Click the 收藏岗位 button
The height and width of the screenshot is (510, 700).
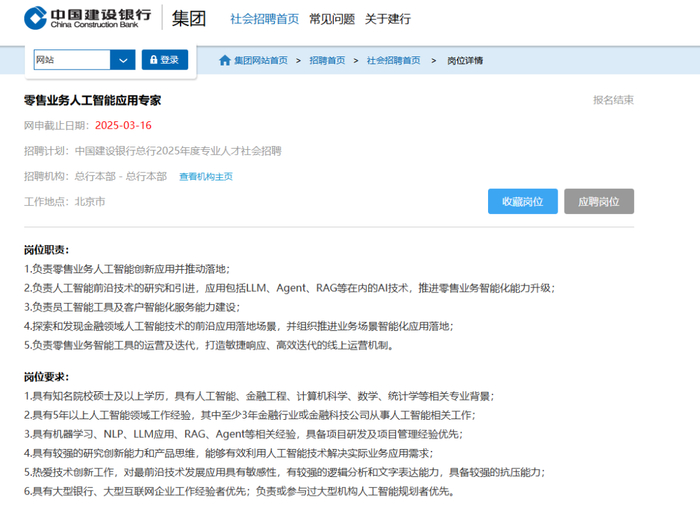tap(522, 201)
